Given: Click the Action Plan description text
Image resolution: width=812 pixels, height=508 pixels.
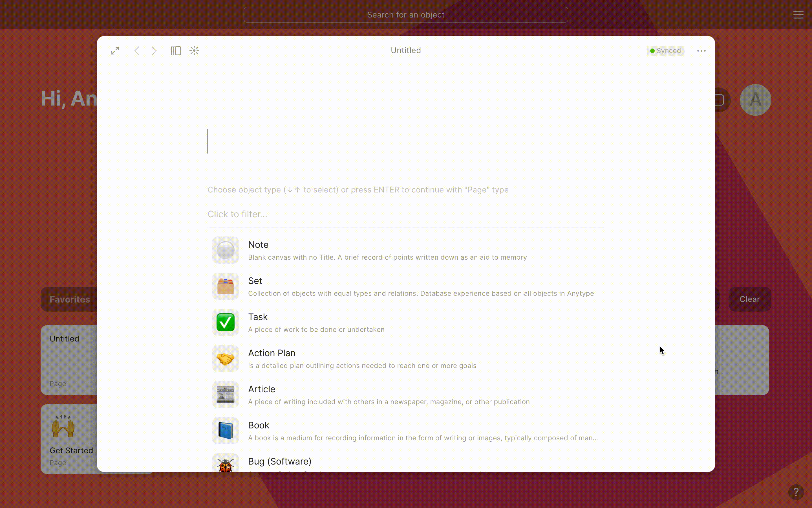Looking at the screenshot, I should click(x=362, y=366).
